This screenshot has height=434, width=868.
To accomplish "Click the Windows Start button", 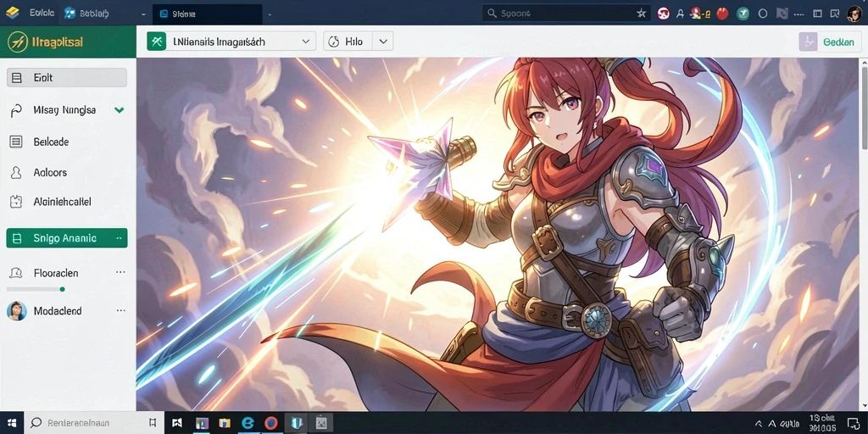I will (x=12, y=423).
